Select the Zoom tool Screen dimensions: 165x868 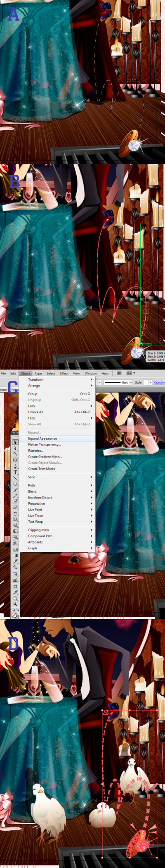pyautogui.click(x=15, y=603)
